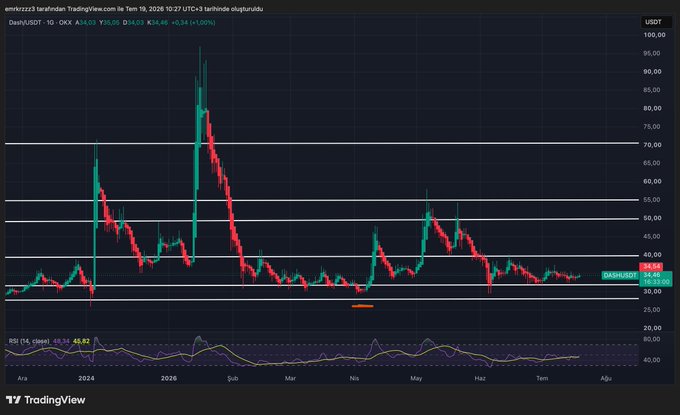Image resolution: width=680 pixels, height=415 pixels.
Task: Click the close value K34,46 in legend
Action: [157, 23]
